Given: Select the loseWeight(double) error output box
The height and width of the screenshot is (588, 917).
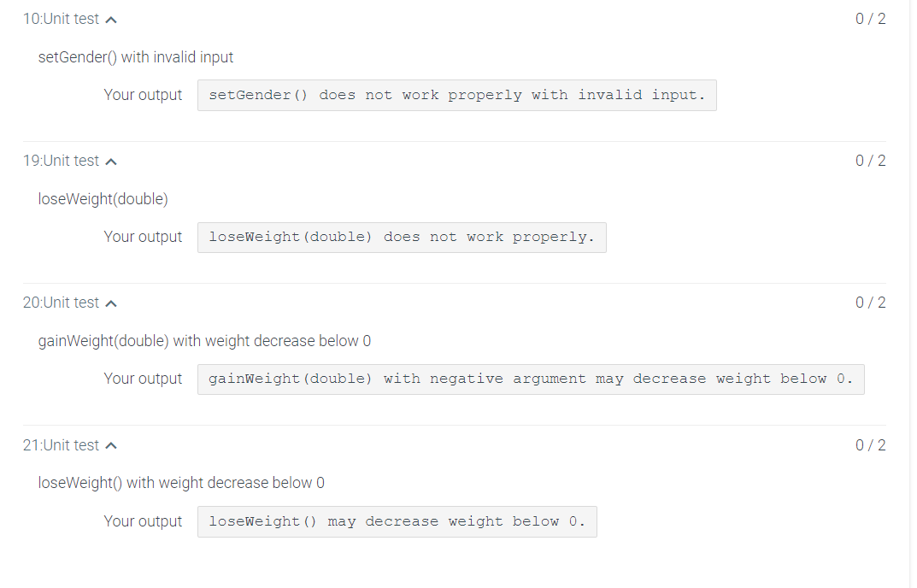Looking at the screenshot, I should pos(402,237).
